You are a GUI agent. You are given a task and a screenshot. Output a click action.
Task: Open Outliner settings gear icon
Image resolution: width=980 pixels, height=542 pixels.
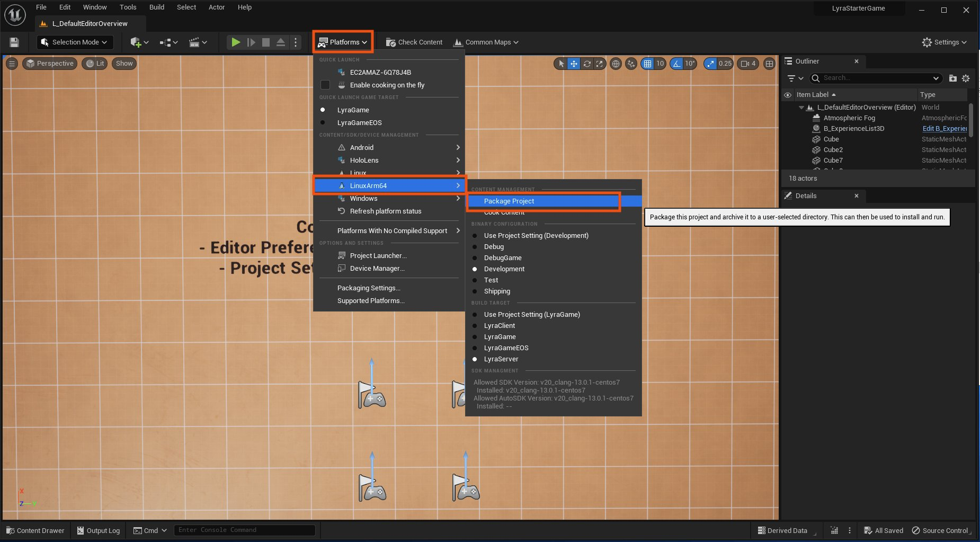point(966,78)
